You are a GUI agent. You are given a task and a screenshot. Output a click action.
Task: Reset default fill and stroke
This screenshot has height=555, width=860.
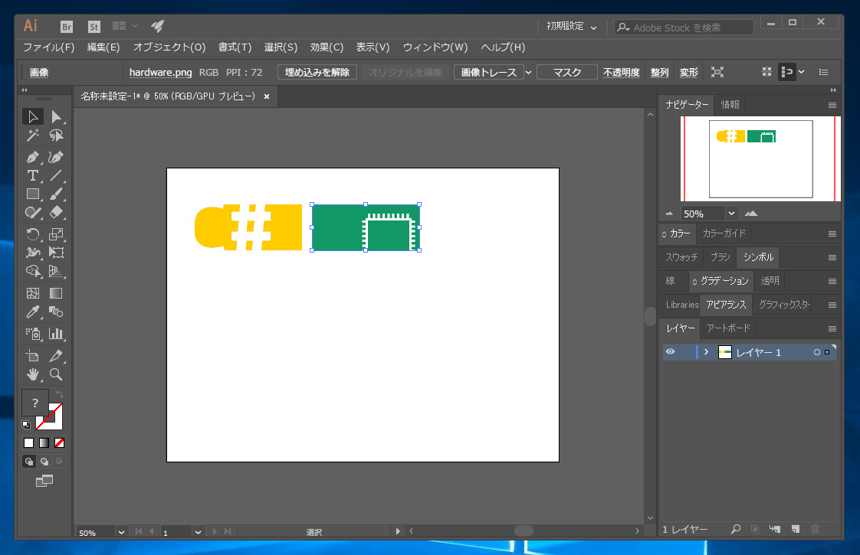[x=26, y=424]
